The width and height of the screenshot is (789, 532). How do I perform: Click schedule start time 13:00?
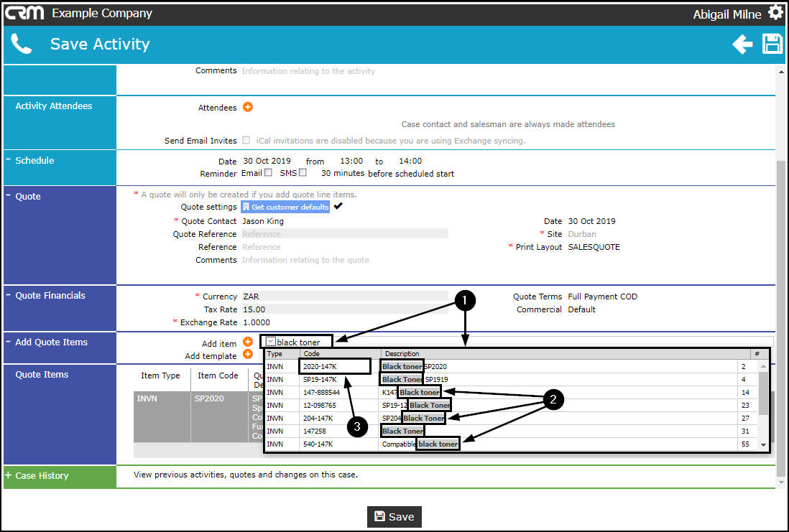point(351,161)
